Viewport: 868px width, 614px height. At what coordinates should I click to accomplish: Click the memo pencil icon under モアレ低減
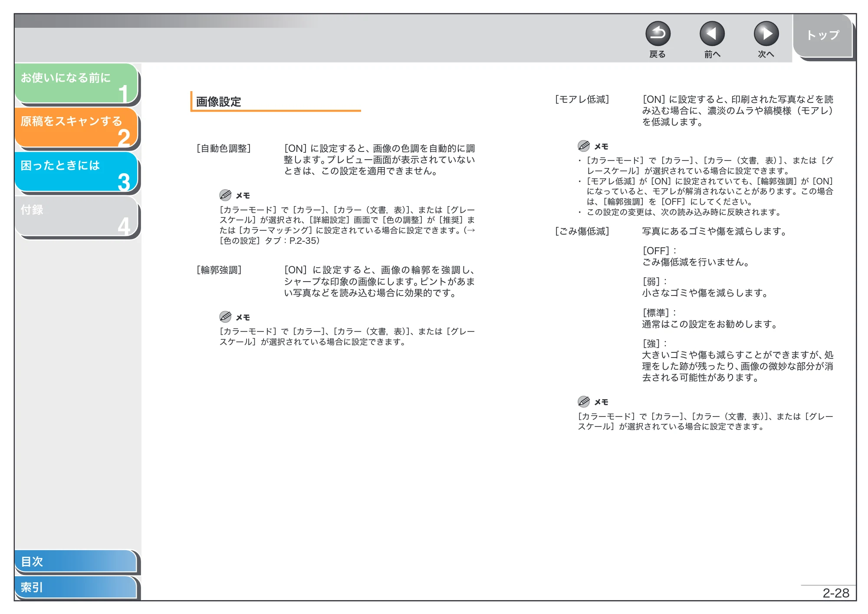point(584,146)
